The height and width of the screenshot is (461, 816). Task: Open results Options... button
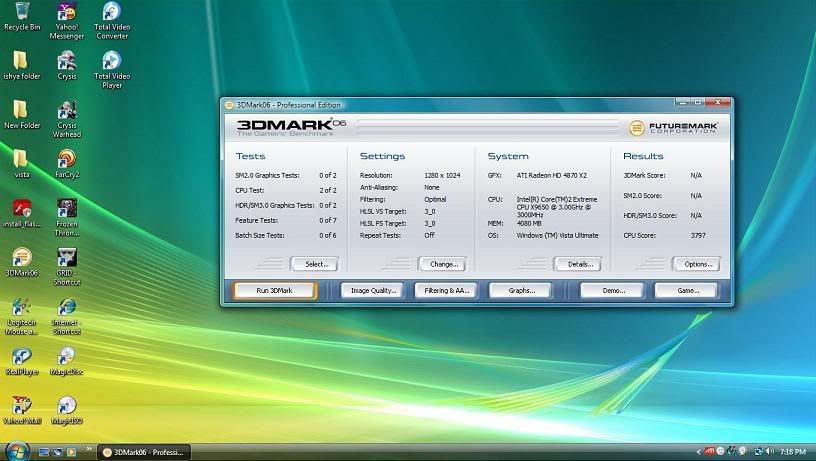click(x=693, y=264)
